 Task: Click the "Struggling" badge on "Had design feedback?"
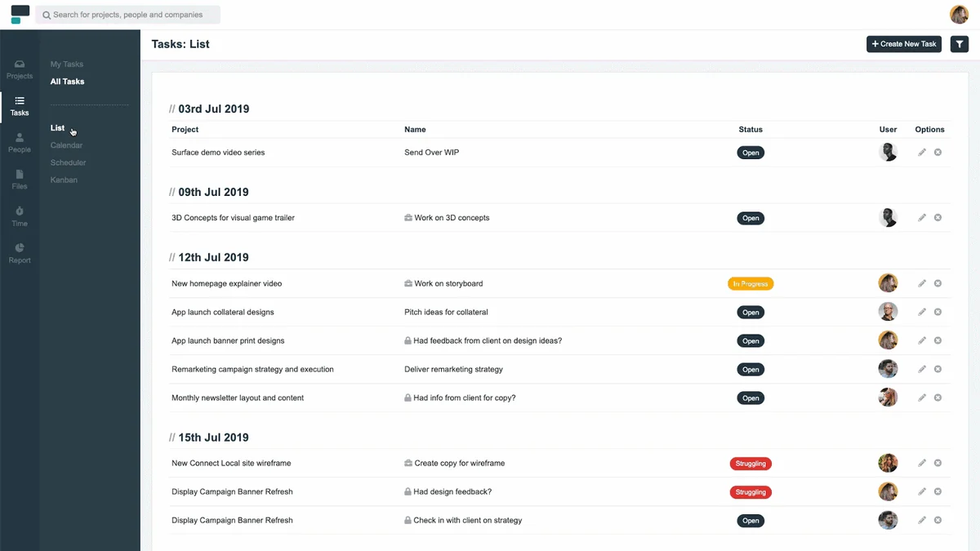tap(751, 491)
